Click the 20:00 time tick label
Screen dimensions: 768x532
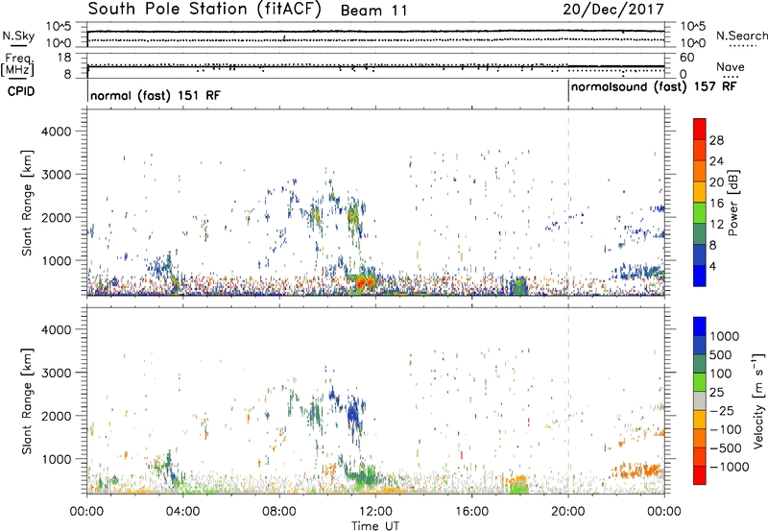click(x=568, y=512)
